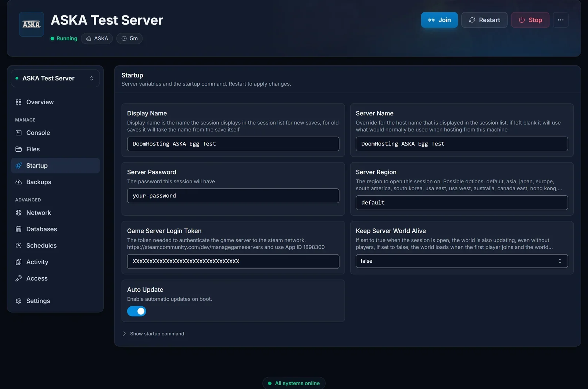Viewport: 588px width, 389px height.
Task: Open the three-dot more options menu
Action: point(560,20)
